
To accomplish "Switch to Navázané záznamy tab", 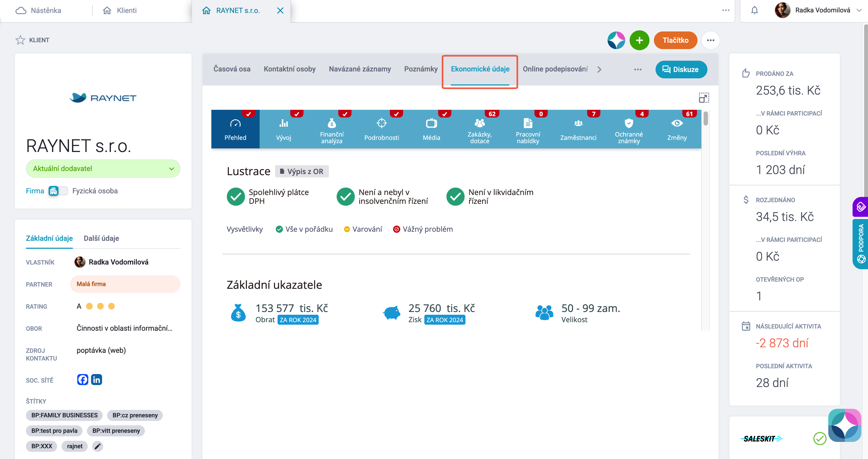I will pyautogui.click(x=360, y=69).
